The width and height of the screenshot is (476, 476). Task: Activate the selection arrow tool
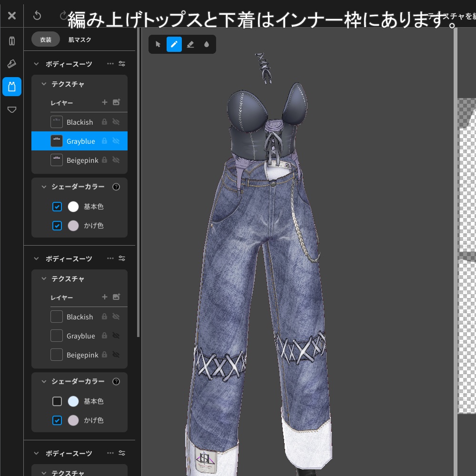[x=157, y=44]
